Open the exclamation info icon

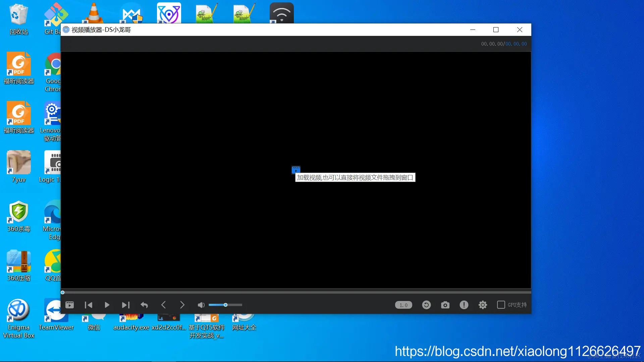[x=464, y=305]
